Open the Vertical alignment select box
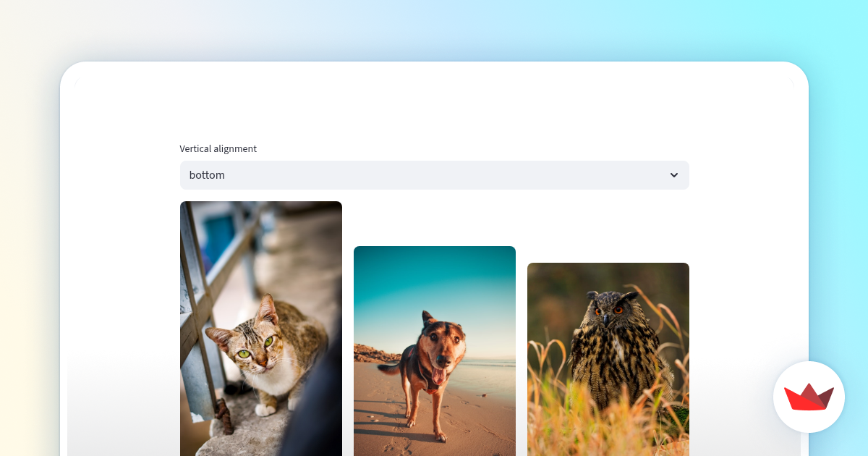The height and width of the screenshot is (456, 868). pyautogui.click(x=434, y=175)
